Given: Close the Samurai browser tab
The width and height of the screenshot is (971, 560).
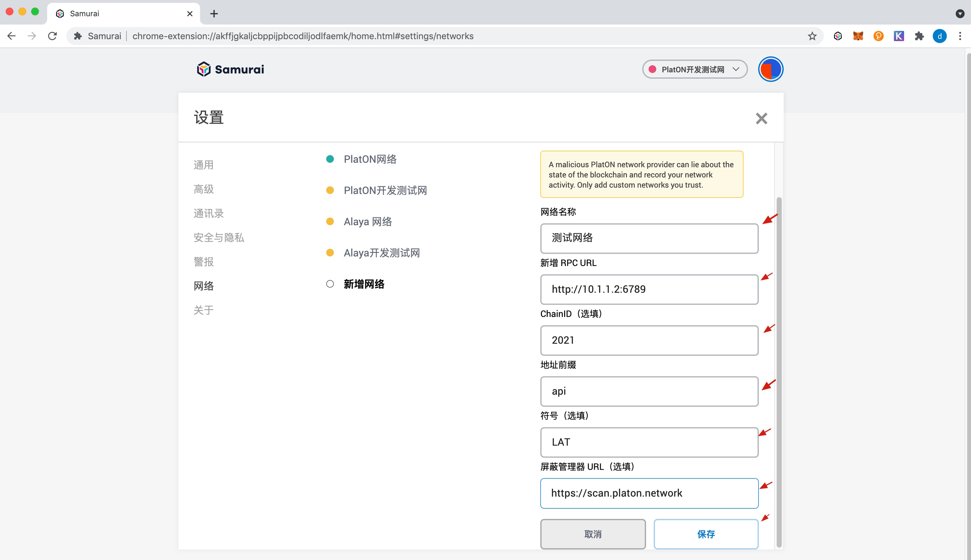Looking at the screenshot, I should coord(190,14).
